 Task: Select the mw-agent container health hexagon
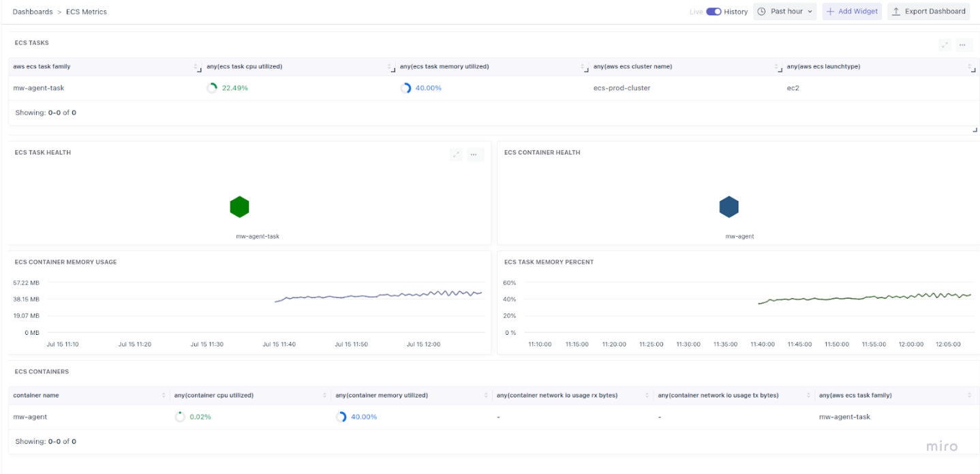[x=729, y=207]
